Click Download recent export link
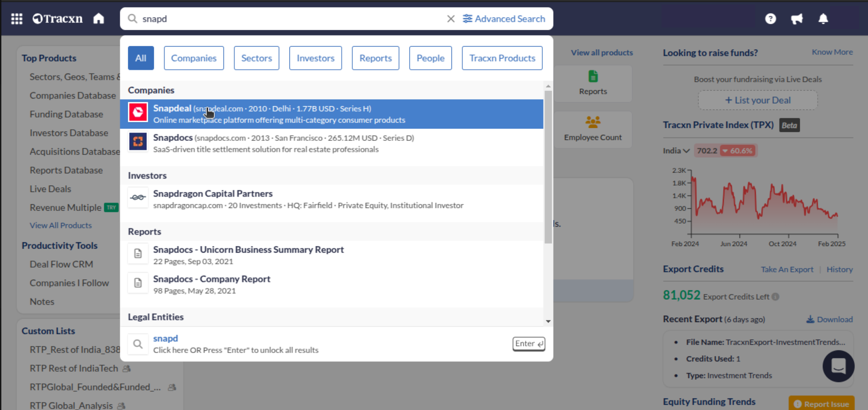 click(830, 319)
